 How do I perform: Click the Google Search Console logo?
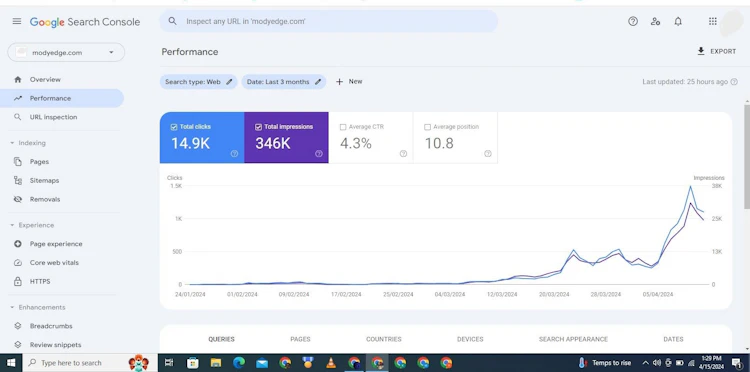click(85, 22)
